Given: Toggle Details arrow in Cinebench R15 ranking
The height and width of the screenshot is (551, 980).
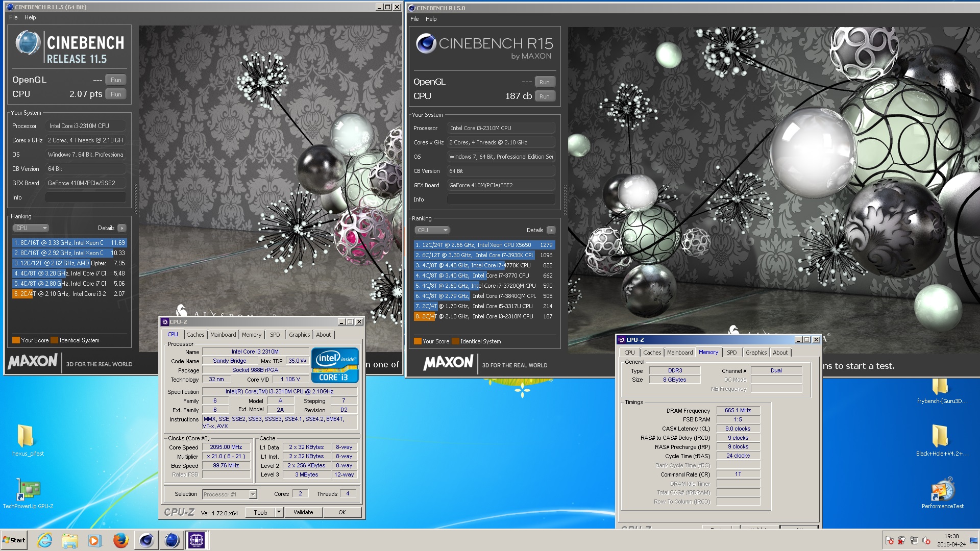Looking at the screenshot, I should 551,230.
